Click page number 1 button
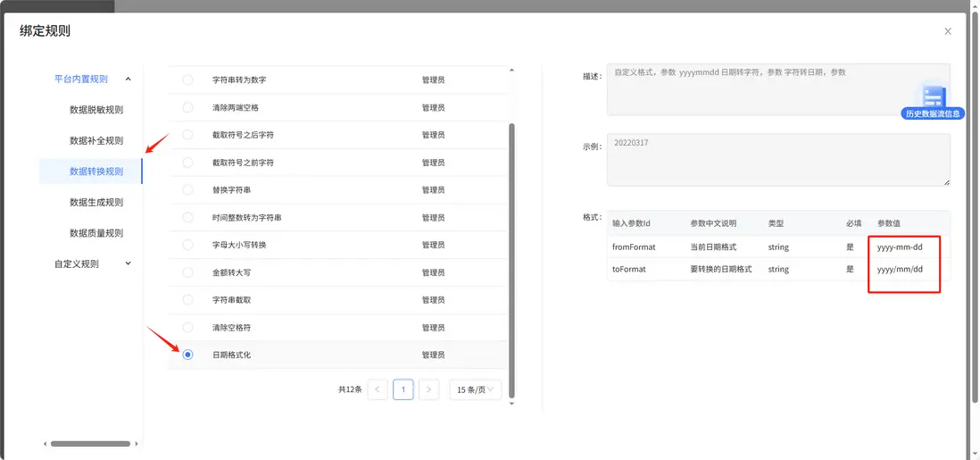This screenshot has height=460, width=980. [x=403, y=389]
